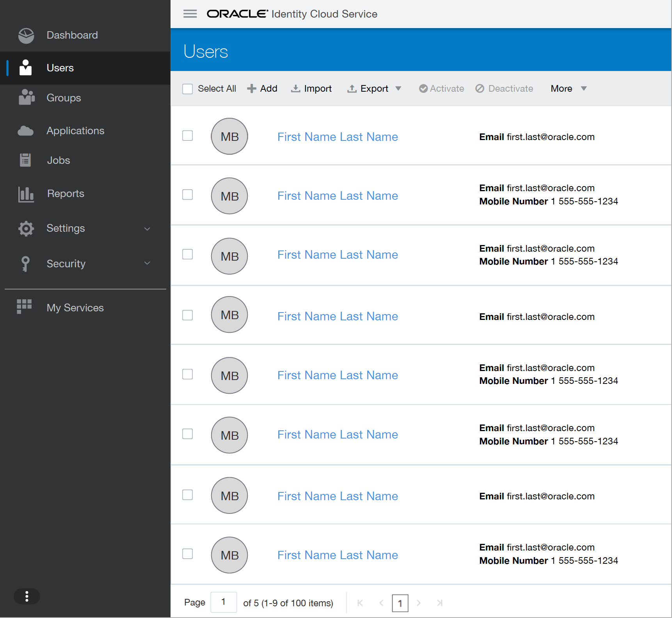The image size is (672, 618).
Task: Go to first page with pagination icon
Action: pos(360,603)
